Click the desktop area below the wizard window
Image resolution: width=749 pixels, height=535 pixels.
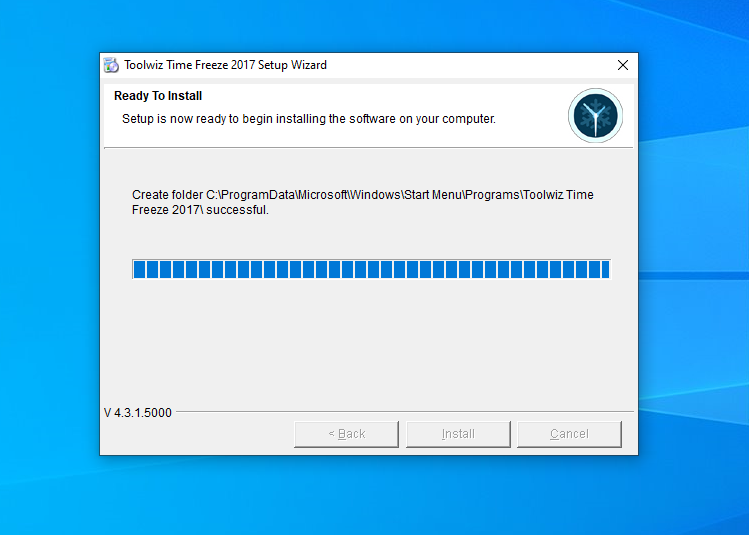[x=370, y=495]
